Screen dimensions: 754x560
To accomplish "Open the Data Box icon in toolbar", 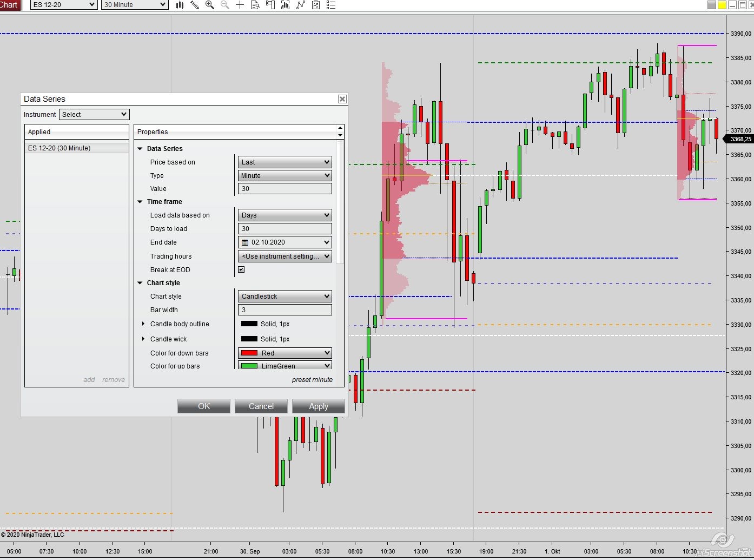I will point(255,5).
